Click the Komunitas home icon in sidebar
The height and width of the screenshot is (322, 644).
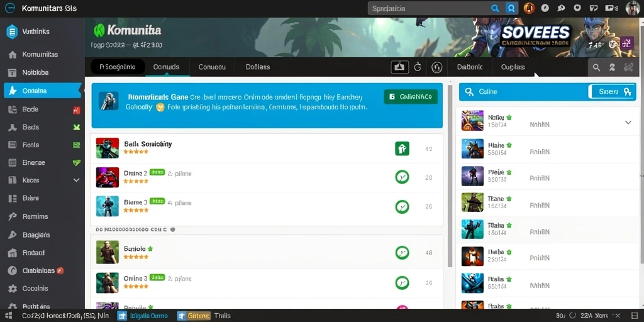[x=13, y=55]
